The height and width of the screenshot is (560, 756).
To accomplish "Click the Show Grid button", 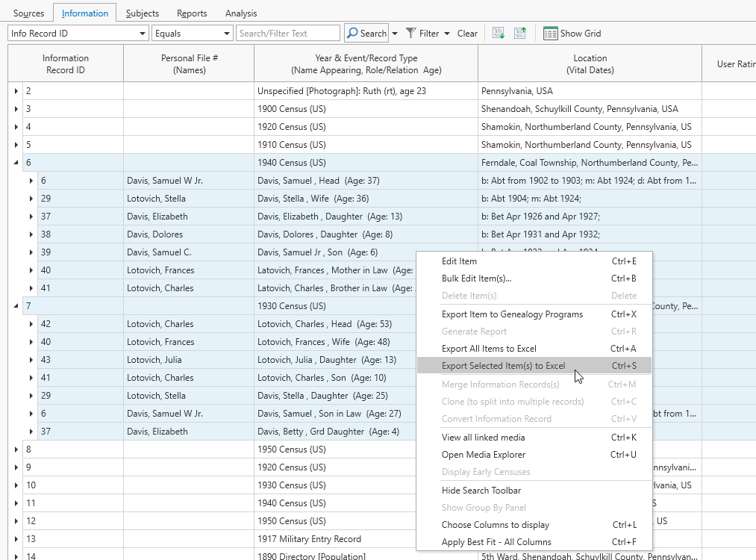I will pos(572,34).
